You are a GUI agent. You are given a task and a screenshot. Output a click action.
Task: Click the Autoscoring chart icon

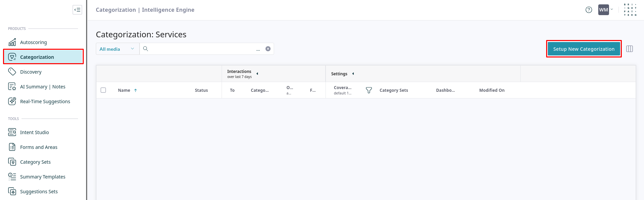(12, 42)
